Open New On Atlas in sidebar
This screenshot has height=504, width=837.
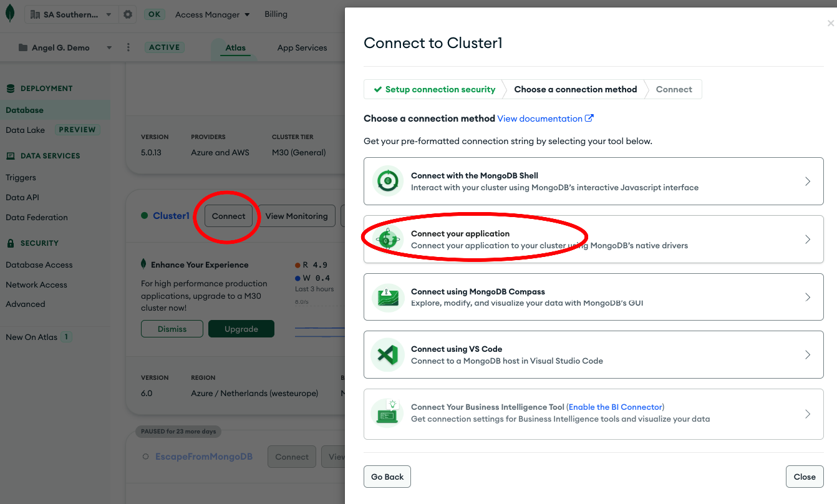tap(31, 337)
